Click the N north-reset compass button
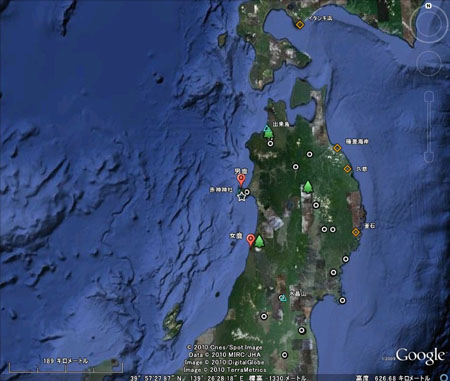The image size is (450, 381). coord(428,6)
